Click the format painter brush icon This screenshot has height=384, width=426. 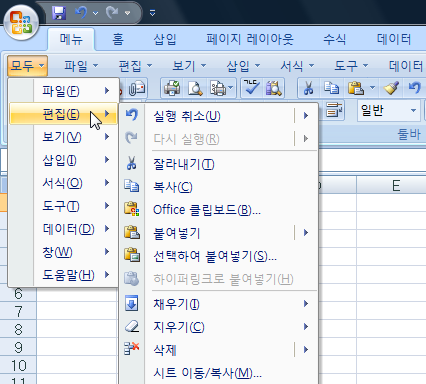click(x=391, y=88)
